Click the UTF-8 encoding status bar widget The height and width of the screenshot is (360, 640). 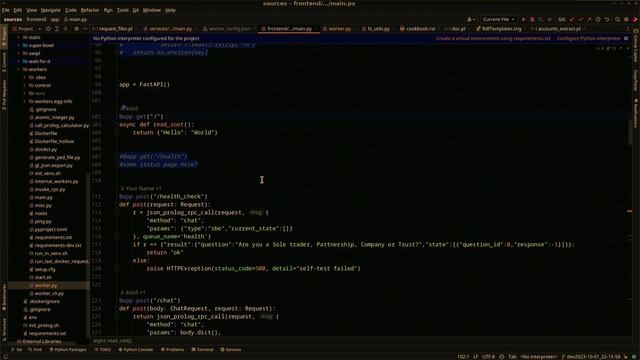pyautogui.click(x=488, y=357)
